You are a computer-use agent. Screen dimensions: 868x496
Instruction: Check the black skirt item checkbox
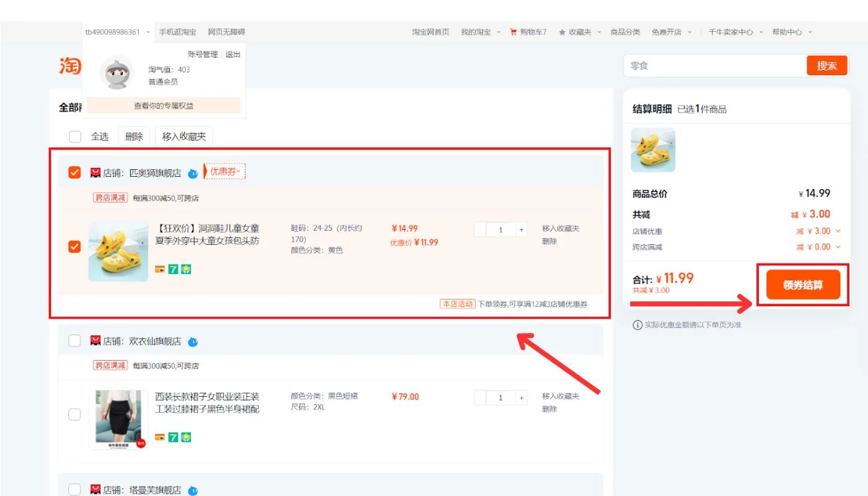point(74,415)
